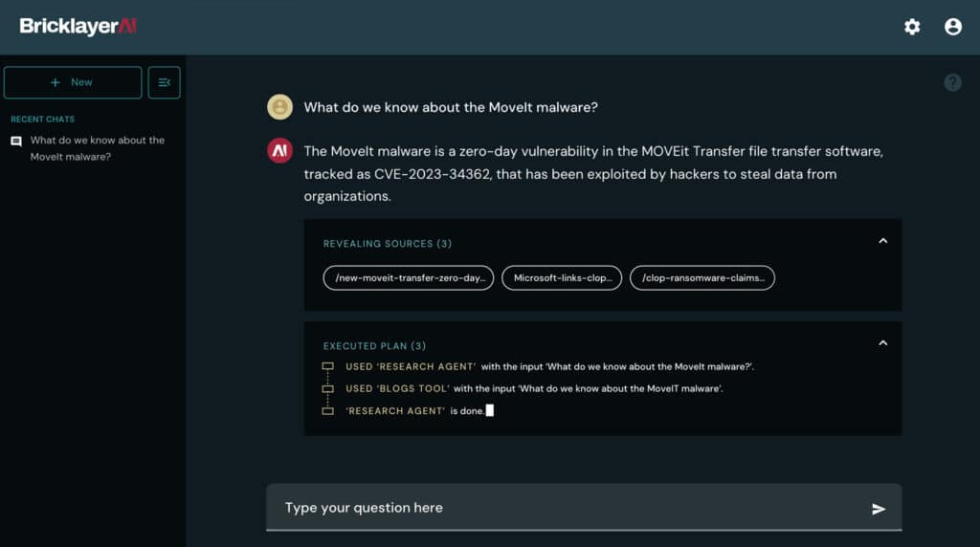The image size is (980, 547).
Task: Click the send arrow icon
Action: [x=879, y=509]
